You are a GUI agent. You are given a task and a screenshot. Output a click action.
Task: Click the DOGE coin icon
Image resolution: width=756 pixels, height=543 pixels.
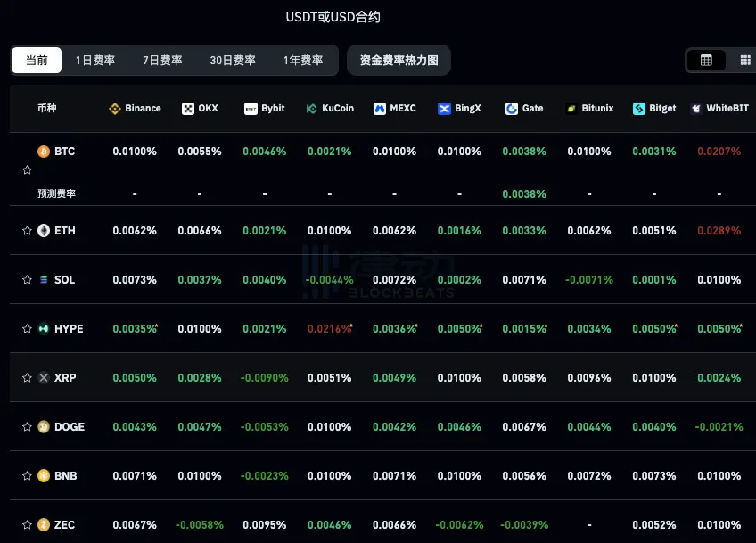pyautogui.click(x=44, y=427)
